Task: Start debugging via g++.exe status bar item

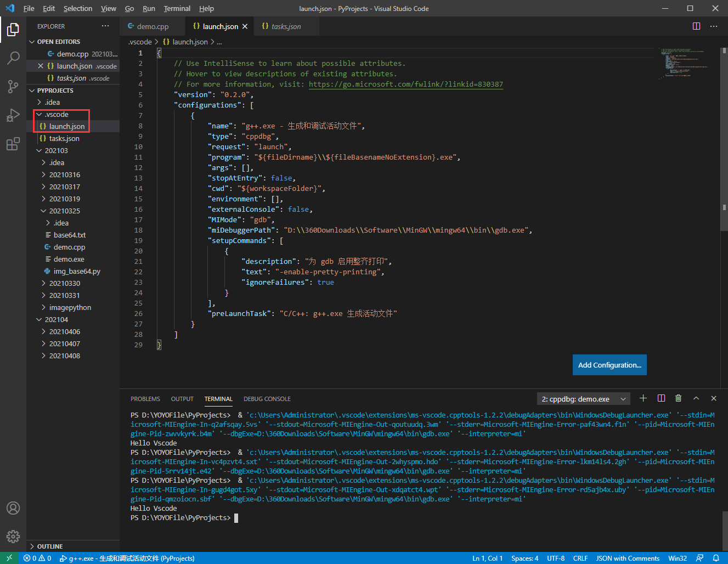Action: point(127,558)
